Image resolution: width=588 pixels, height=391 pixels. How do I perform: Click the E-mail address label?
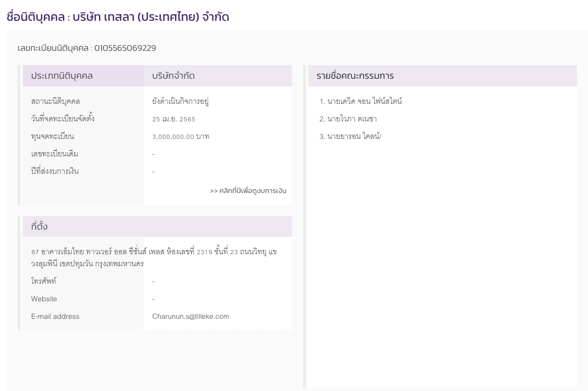(x=55, y=317)
